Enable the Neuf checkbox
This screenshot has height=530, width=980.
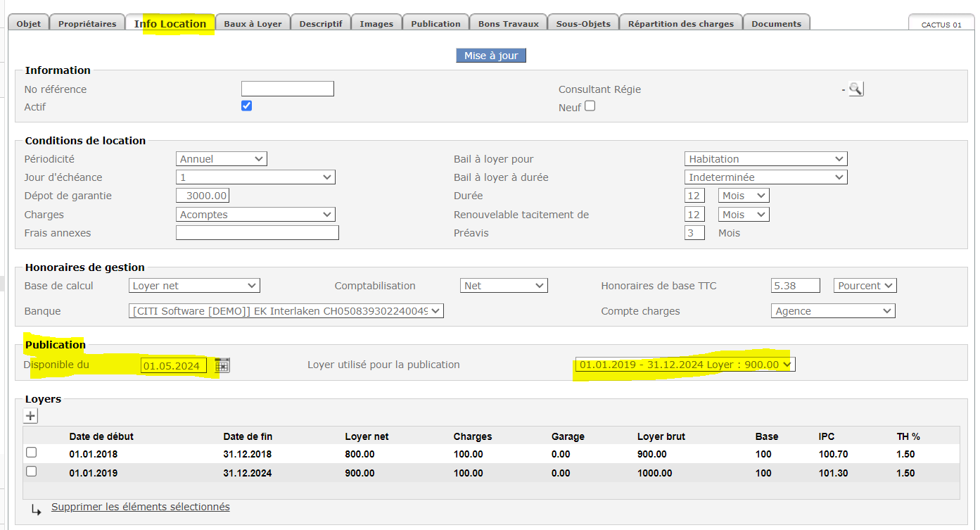590,106
